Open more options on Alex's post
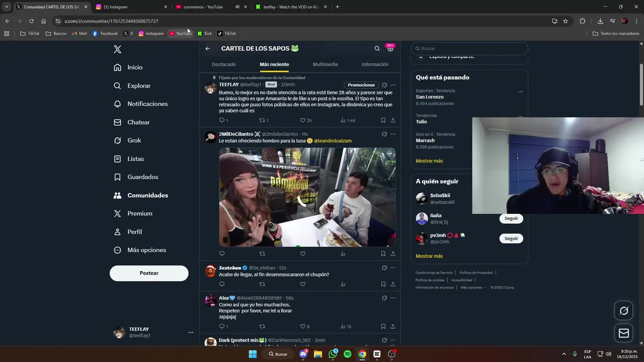Image resolution: width=644 pixels, height=362 pixels. tap(393, 298)
